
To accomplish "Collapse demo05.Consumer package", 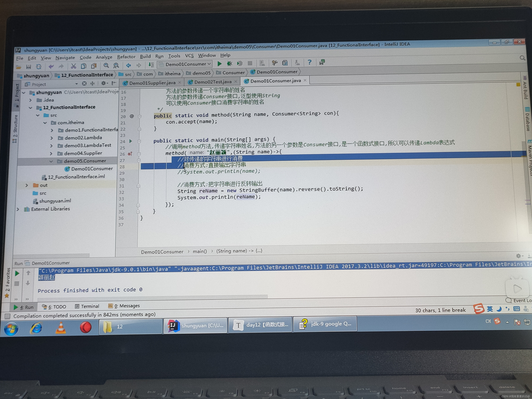I will pos(51,161).
